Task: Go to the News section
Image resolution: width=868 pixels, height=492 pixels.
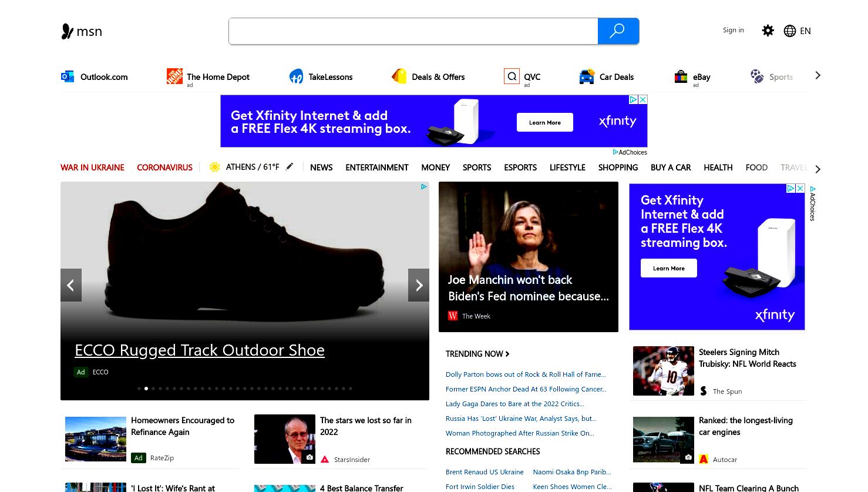Action: point(321,168)
